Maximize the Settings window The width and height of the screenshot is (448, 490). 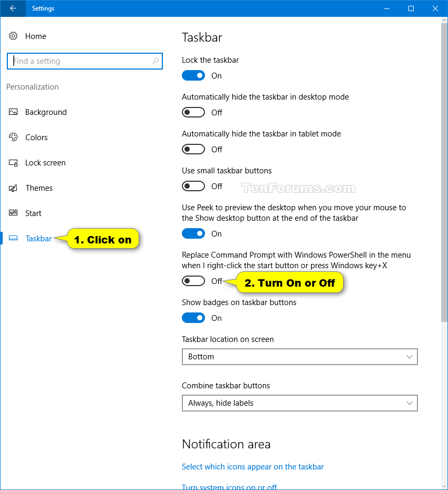(x=411, y=8)
